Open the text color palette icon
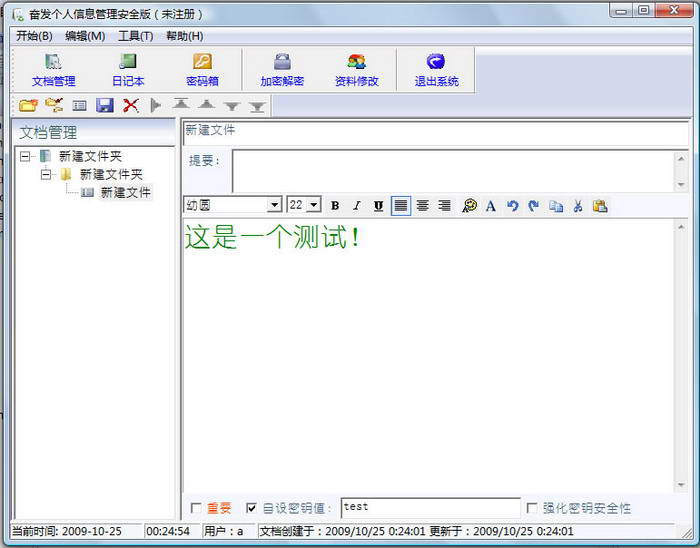 (x=469, y=206)
